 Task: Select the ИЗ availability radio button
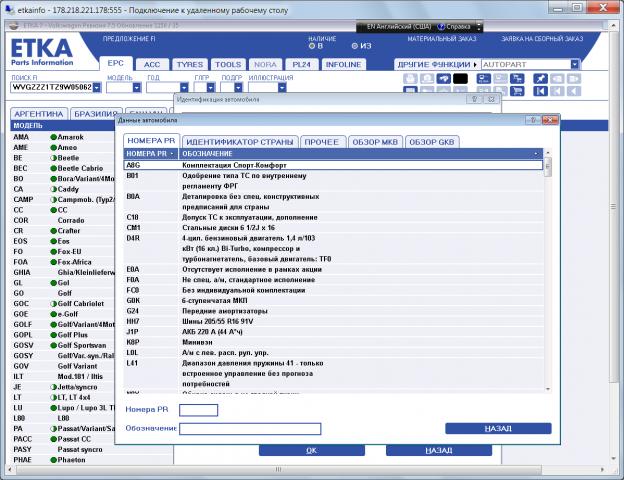(x=355, y=46)
